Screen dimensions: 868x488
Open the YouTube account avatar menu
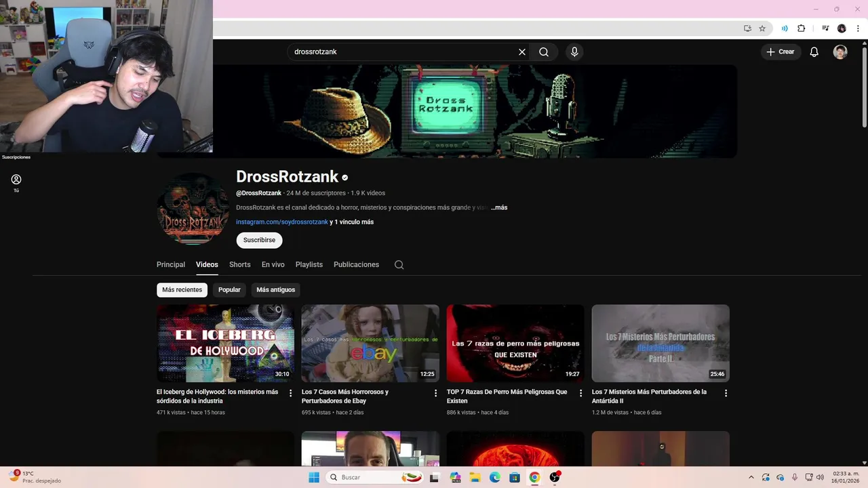(x=840, y=52)
